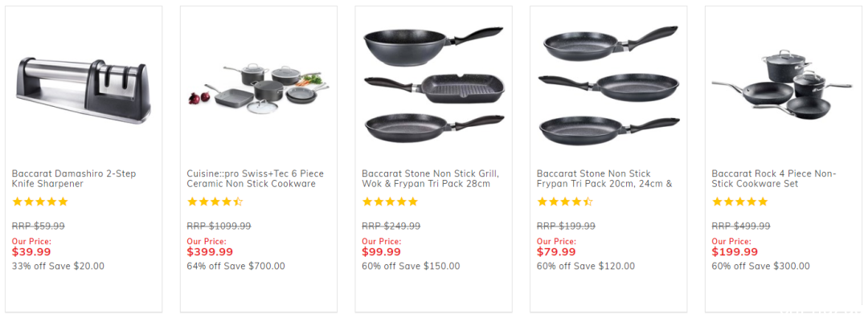Click the knife sharpener star rating

(40, 202)
